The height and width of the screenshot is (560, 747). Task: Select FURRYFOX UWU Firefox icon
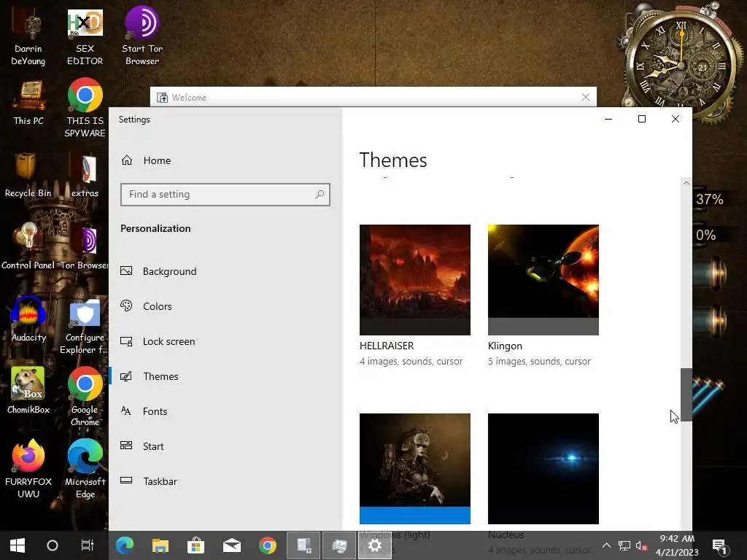28,469
